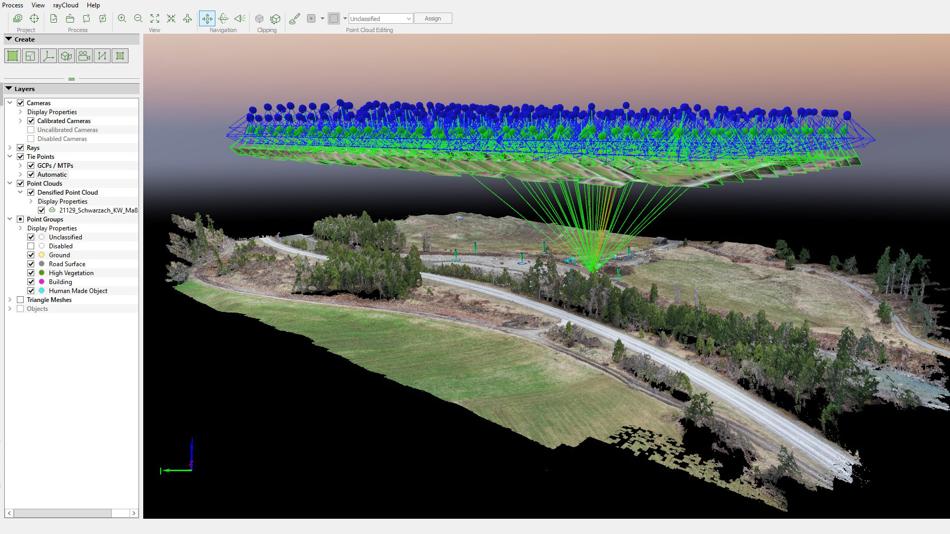The image size is (950, 534).
Task: Click the clipping box icon
Action: (275, 18)
